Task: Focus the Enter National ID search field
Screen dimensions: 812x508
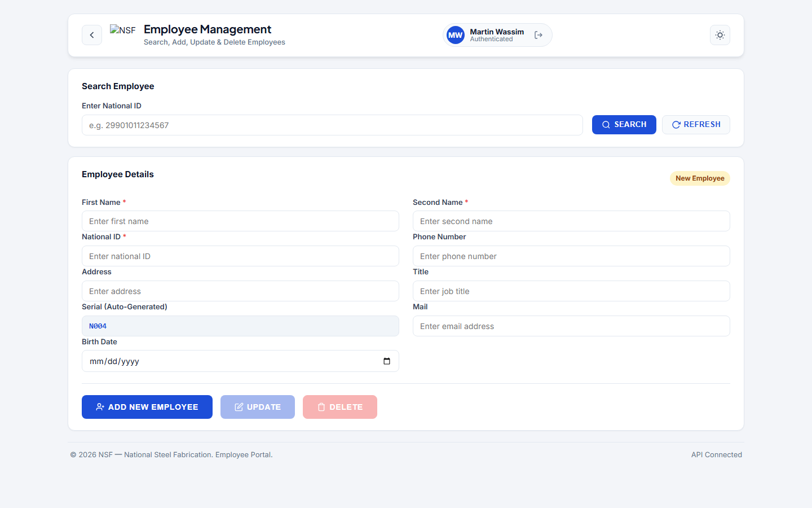Action: (332, 125)
